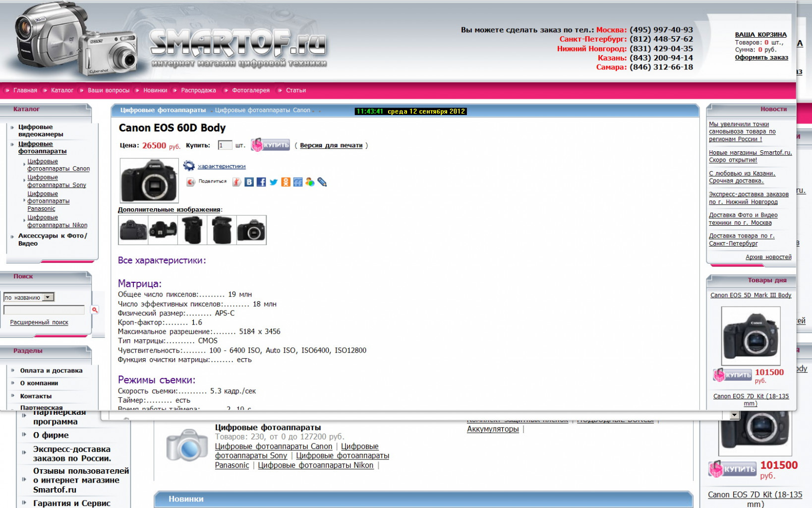Share to LiveJournal via the pencil icon
The height and width of the screenshot is (508, 812).
322,182
